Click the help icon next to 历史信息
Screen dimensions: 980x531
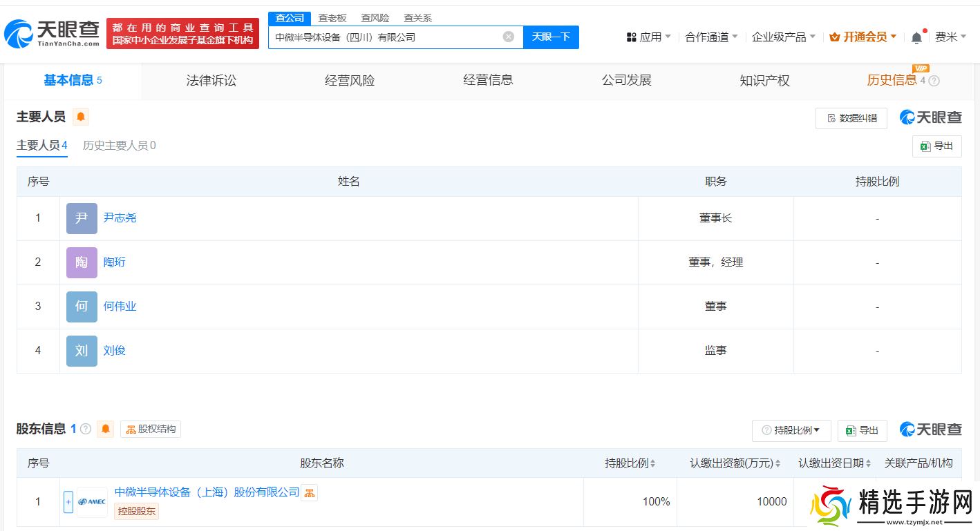pyautogui.click(x=934, y=81)
